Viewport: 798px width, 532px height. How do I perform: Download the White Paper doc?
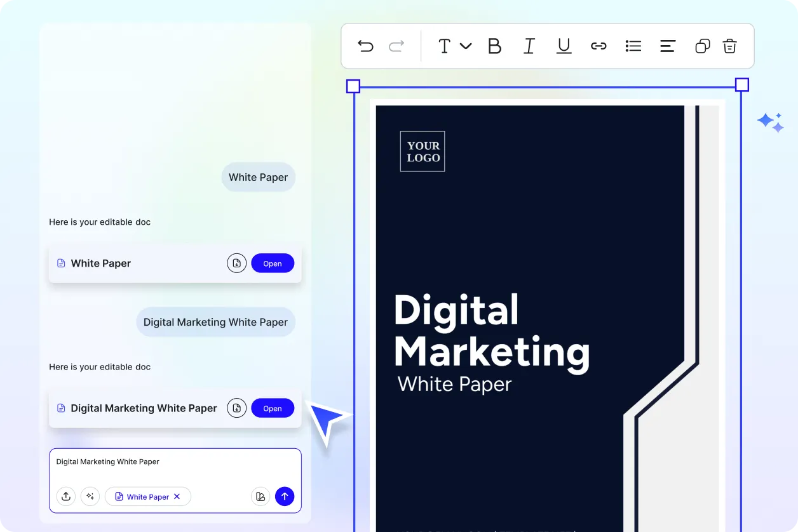(x=236, y=263)
